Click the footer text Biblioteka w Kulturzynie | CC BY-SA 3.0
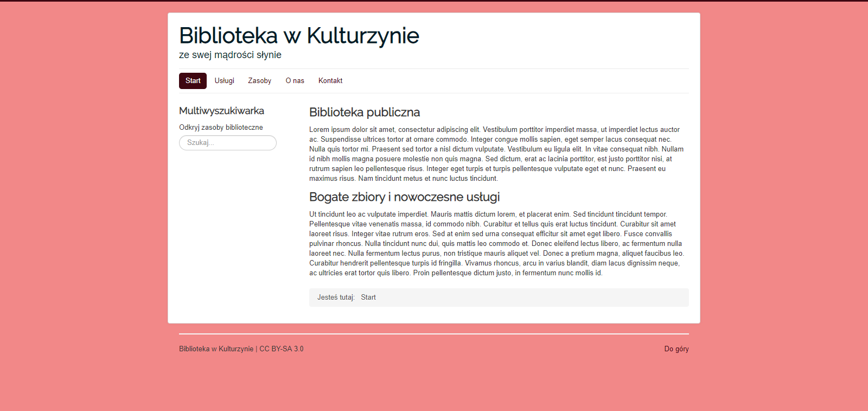868x411 pixels. [x=241, y=349]
